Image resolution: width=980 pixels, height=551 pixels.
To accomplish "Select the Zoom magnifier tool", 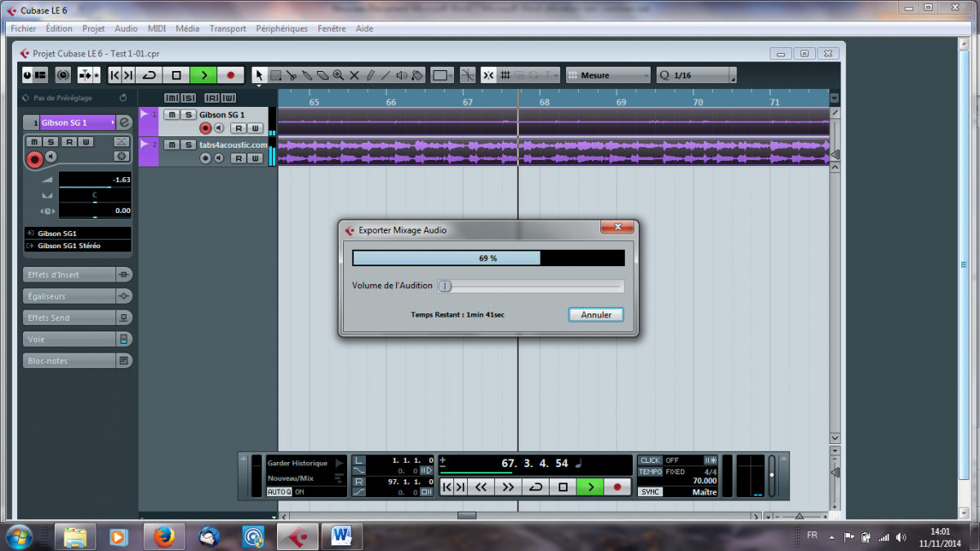I will (x=338, y=75).
